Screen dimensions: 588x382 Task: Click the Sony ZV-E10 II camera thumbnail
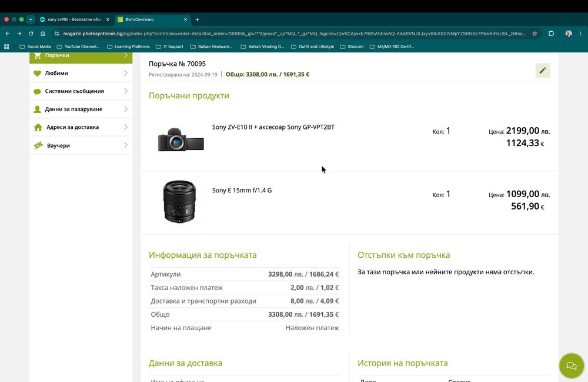181,139
